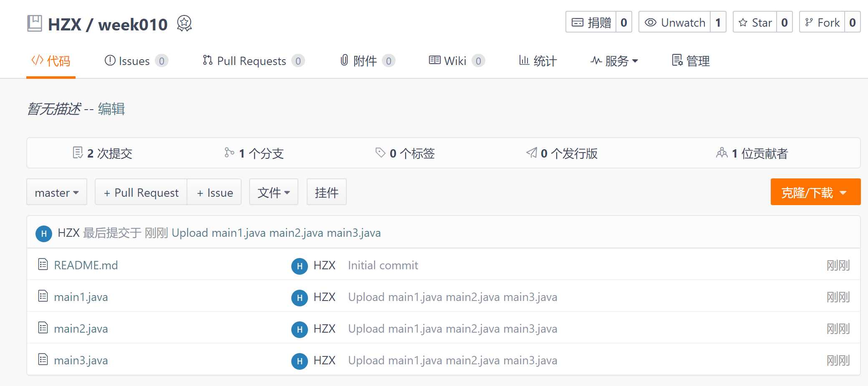Click the + Pull Request button
The image size is (868, 386).
coord(141,192)
